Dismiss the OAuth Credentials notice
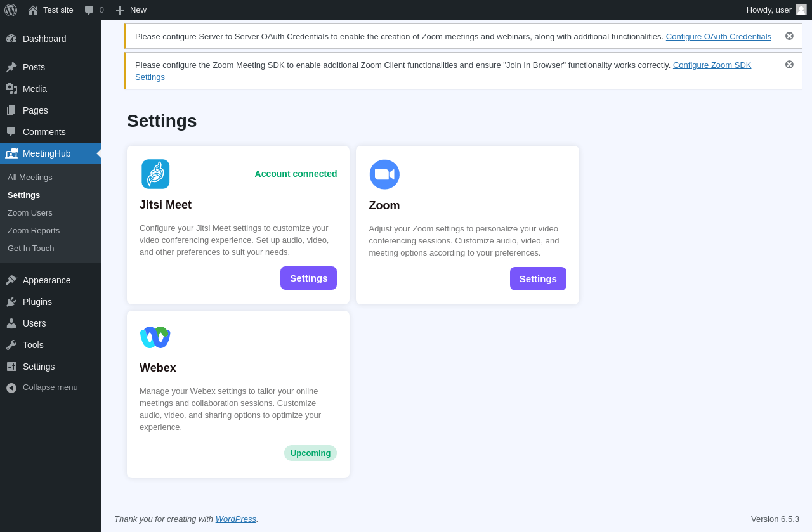812x532 pixels. [789, 36]
